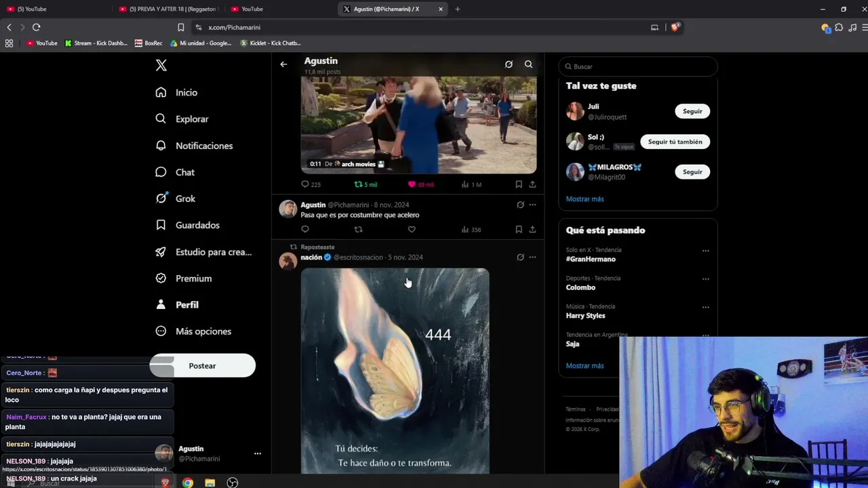
Task: Expand Más opciones menu
Action: [x=193, y=331]
